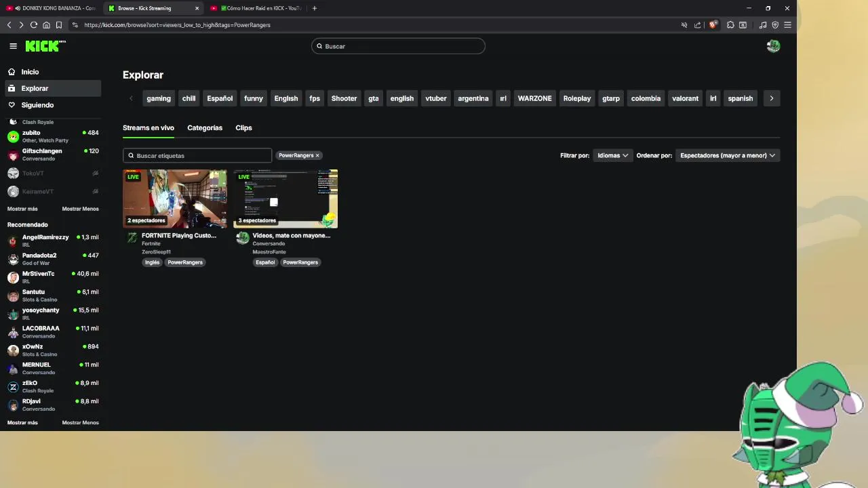Switch to the Categorías tab
Viewport: 868px width, 488px height.
(x=205, y=127)
